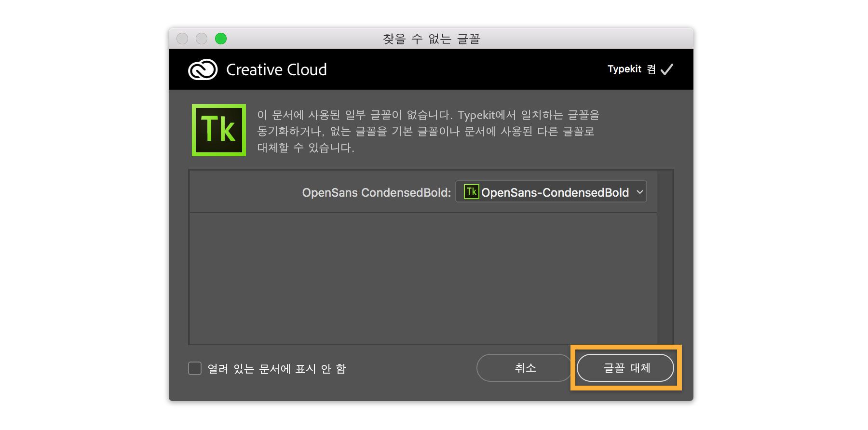This screenshot has width=868, height=430.
Task: Click the Creative Cloud logo icon
Action: coord(203,69)
